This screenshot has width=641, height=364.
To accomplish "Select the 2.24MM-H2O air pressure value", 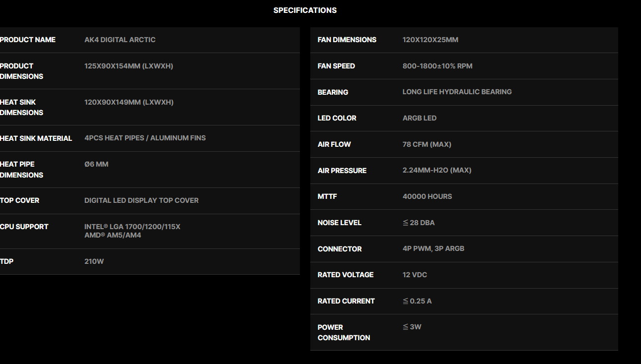I will (x=437, y=170).
